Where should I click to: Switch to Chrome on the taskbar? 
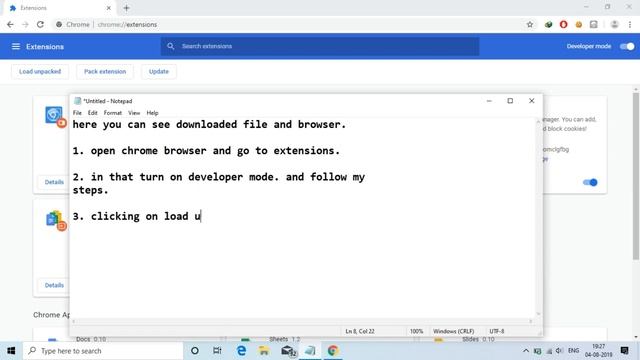333,351
